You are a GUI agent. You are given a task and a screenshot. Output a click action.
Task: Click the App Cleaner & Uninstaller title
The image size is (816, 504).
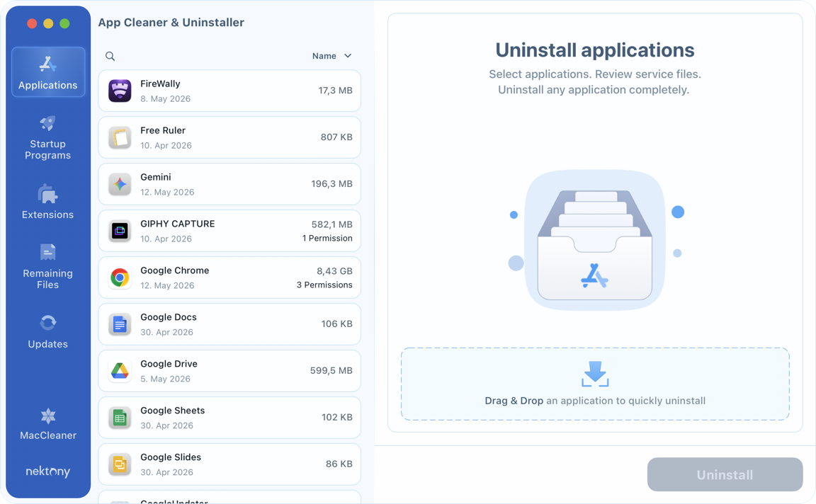(x=171, y=23)
